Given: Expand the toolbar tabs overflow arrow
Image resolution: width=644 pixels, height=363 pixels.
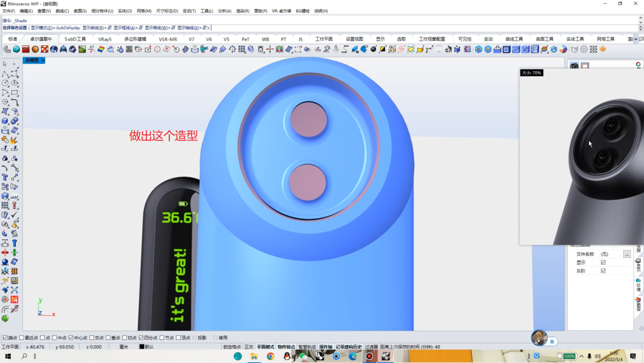Looking at the screenshot, I should click(x=636, y=39).
